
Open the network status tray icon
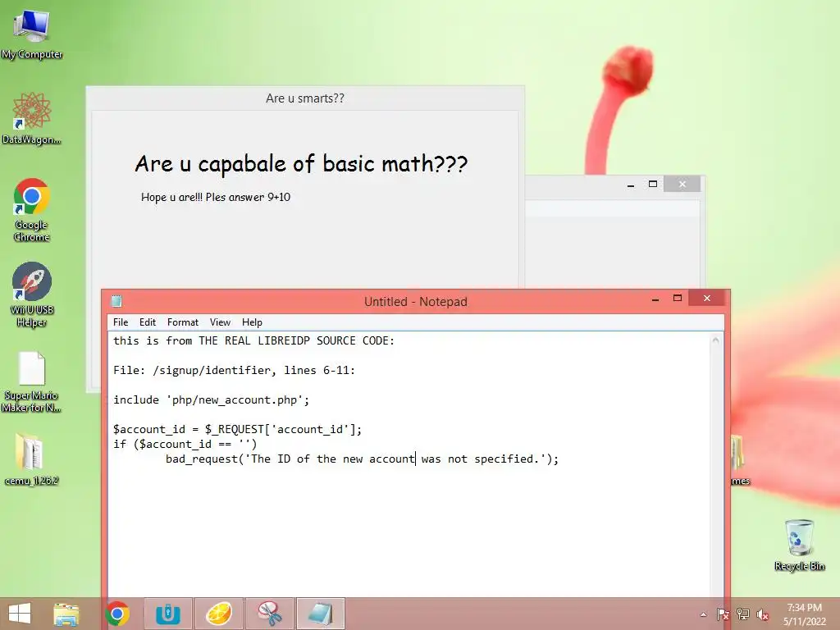click(x=743, y=614)
